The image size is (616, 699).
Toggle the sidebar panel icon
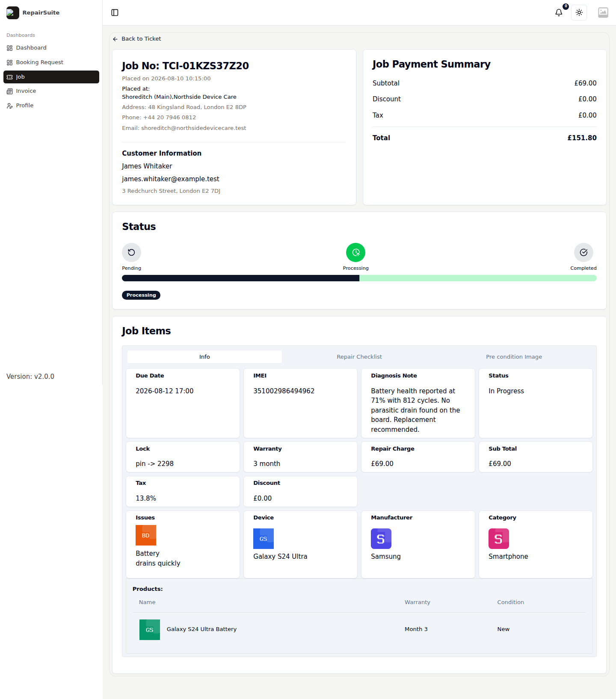pos(115,13)
